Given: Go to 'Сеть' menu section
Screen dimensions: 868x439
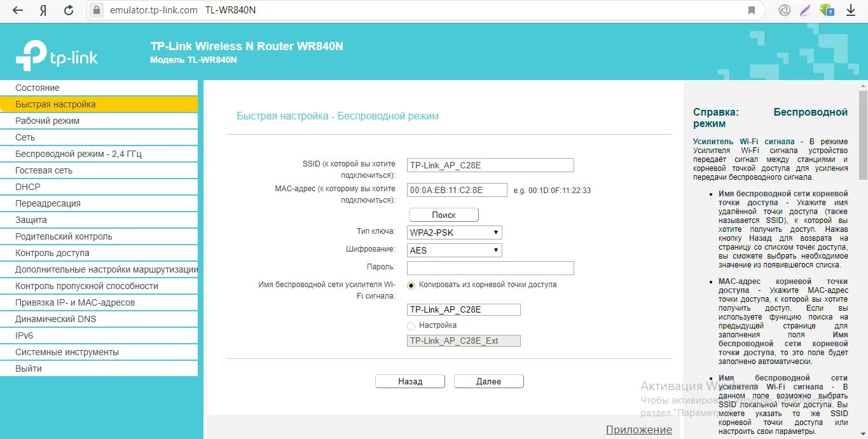Looking at the screenshot, I should pos(99,137).
